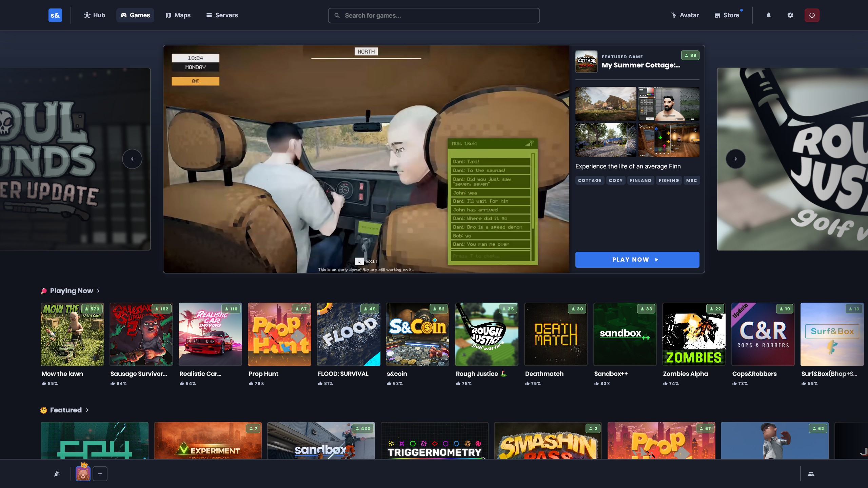
Task: Click the bear avatar with crown
Action: (83, 473)
